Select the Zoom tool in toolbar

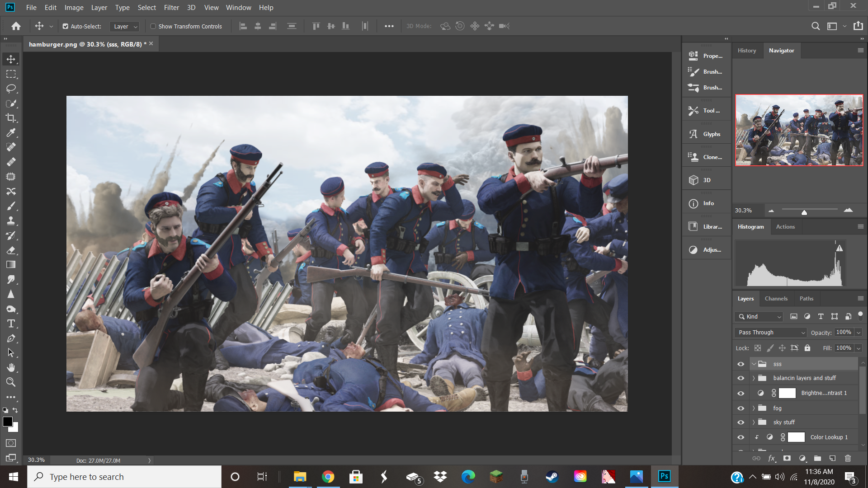(x=11, y=382)
